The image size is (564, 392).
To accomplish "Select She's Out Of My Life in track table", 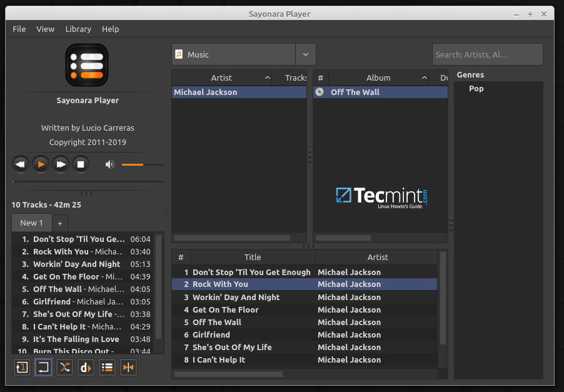I will (x=305, y=347).
